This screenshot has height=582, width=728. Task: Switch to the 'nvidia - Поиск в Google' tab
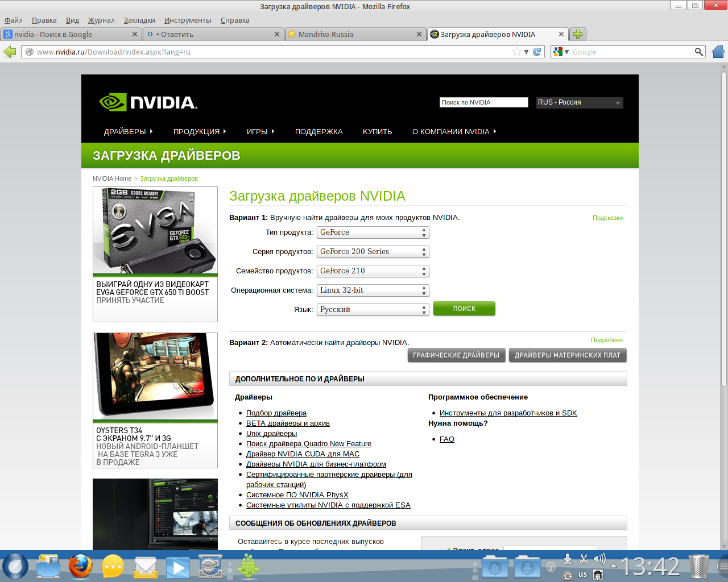point(71,34)
